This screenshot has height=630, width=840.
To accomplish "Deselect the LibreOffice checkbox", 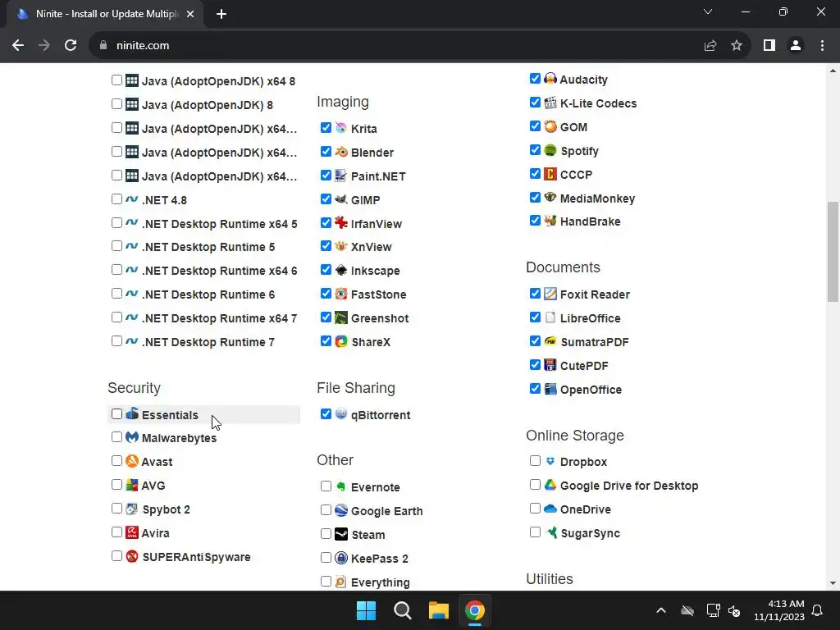I will click(535, 317).
